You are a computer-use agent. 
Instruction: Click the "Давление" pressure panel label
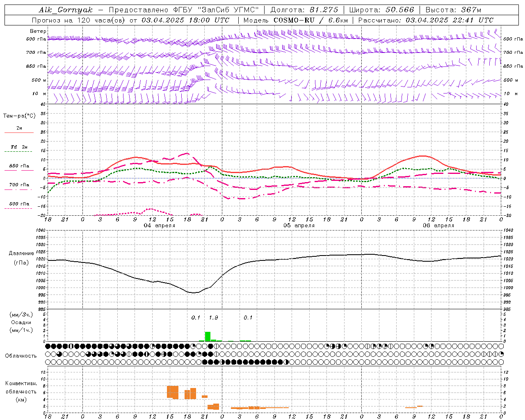[x=21, y=253]
